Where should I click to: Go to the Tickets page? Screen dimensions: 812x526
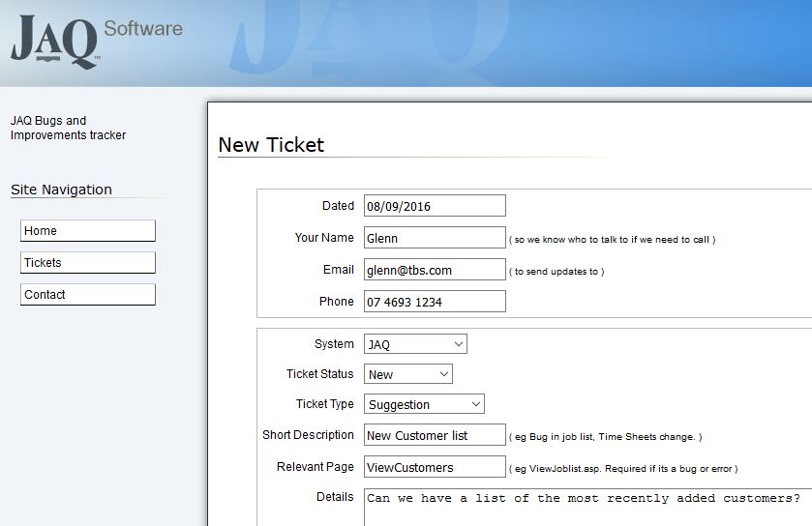point(87,263)
